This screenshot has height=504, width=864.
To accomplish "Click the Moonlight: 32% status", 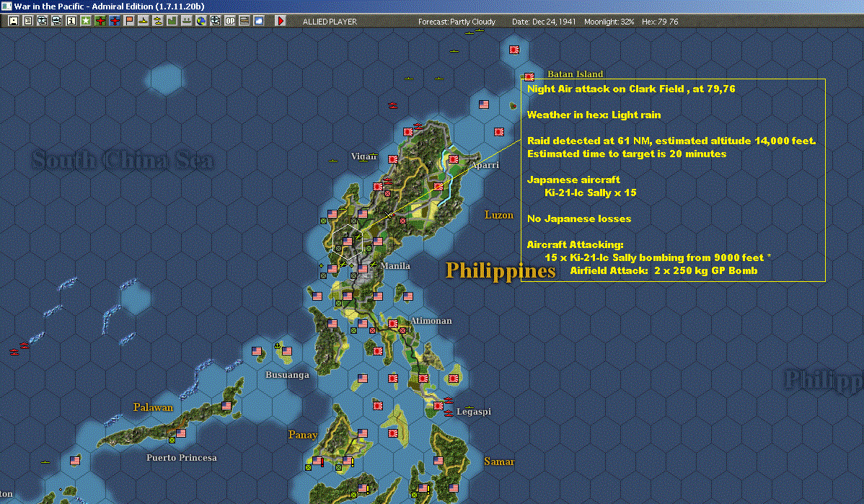I will click(x=609, y=22).
